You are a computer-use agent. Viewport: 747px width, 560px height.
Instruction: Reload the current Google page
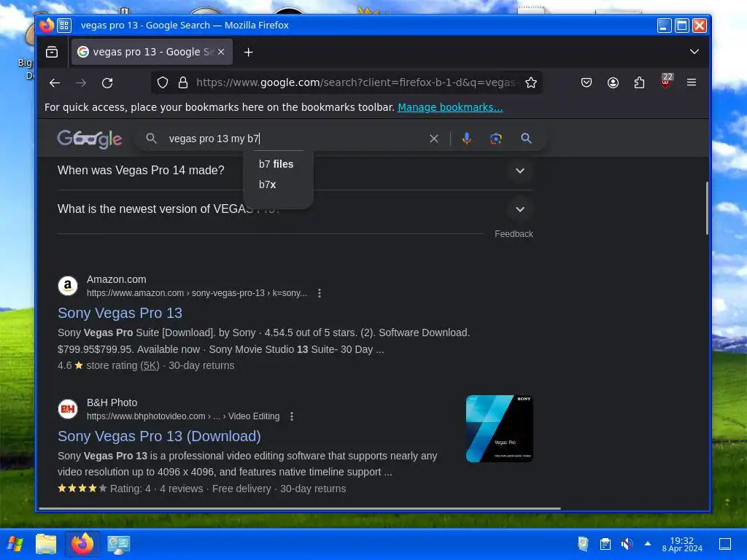(x=107, y=83)
